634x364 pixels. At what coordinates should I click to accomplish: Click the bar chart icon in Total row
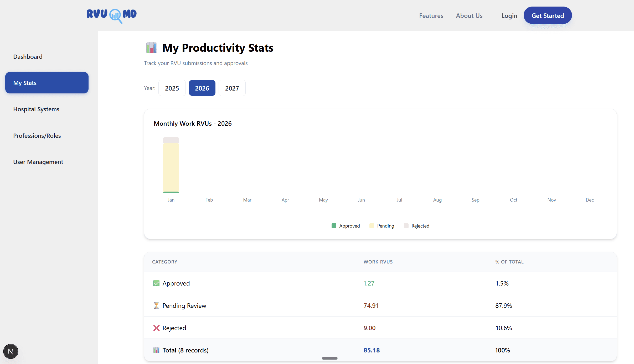[156, 350]
